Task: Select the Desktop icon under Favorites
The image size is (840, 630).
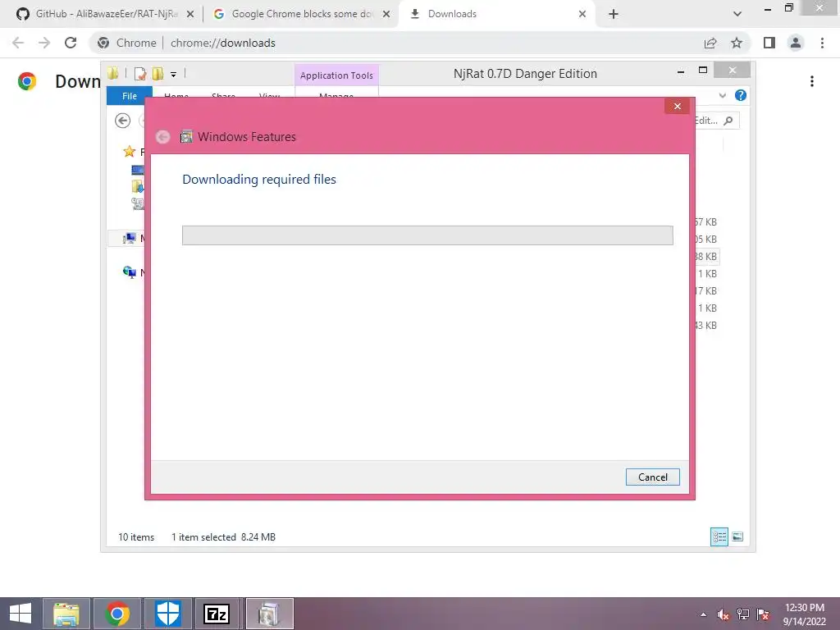Action: click(138, 170)
